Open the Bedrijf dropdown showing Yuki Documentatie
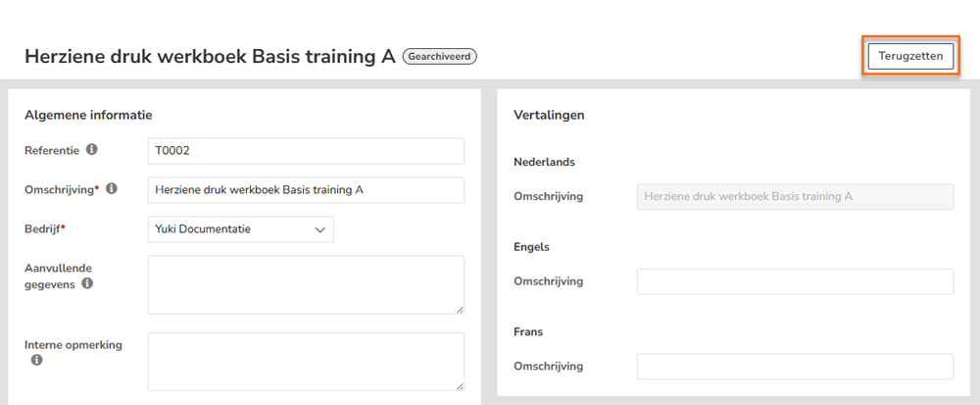 (x=241, y=229)
